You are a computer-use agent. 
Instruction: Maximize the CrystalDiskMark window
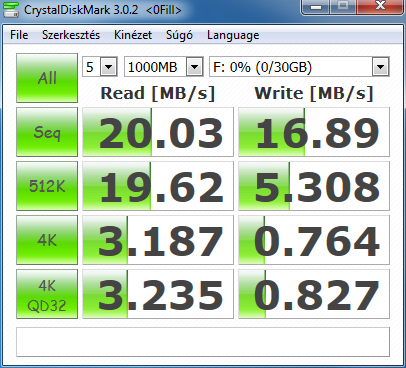[x=343, y=6]
